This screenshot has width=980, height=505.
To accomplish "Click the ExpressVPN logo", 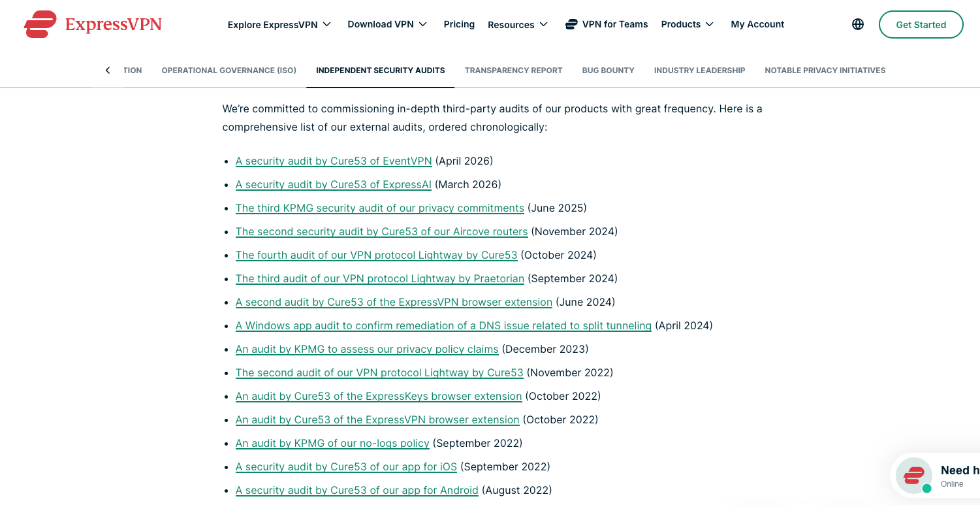I will 93,24.
